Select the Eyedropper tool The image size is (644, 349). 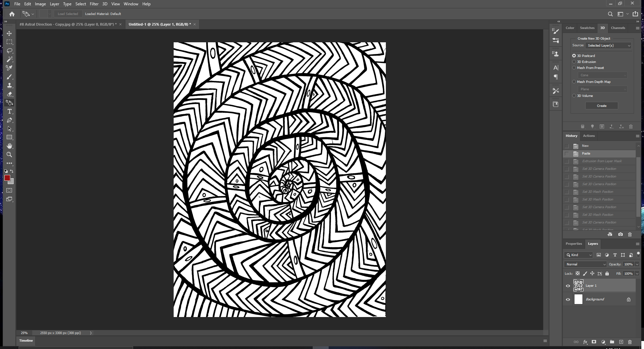(9, 68)
